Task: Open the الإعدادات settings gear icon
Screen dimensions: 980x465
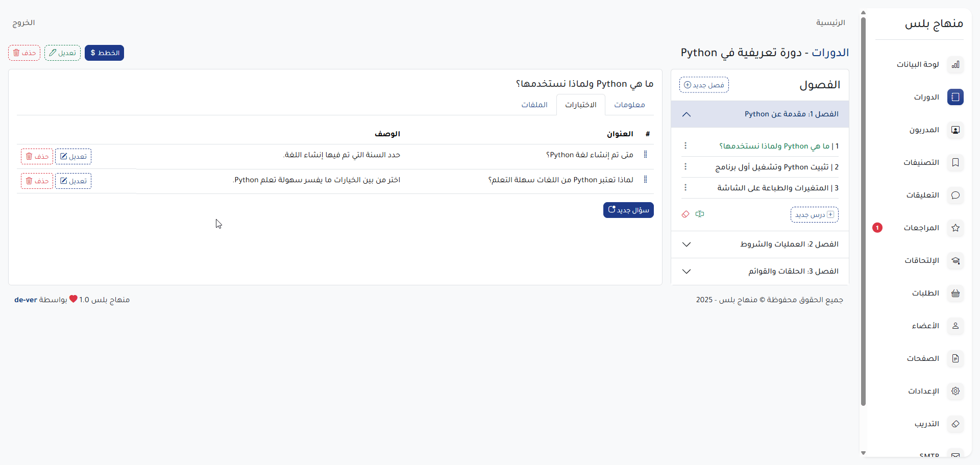Action: pos(955,391)
